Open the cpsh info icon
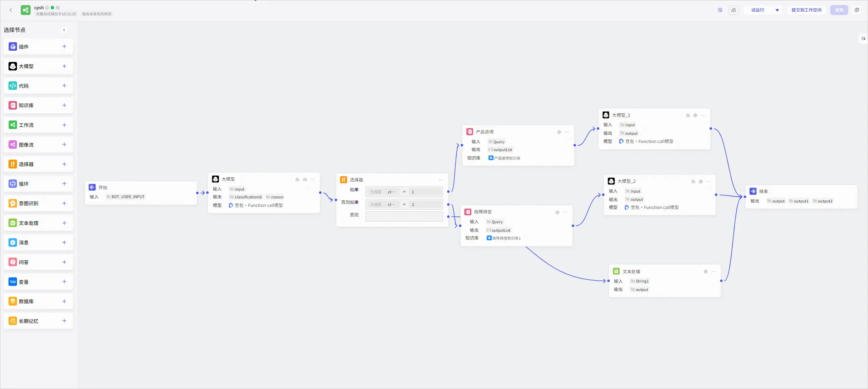Screen dimensions: 868x389 pyautogui.click(x=47, y=7)
